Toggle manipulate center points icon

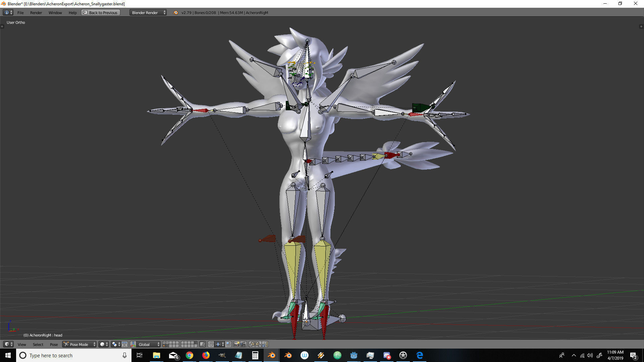click(x=124, y=344)
